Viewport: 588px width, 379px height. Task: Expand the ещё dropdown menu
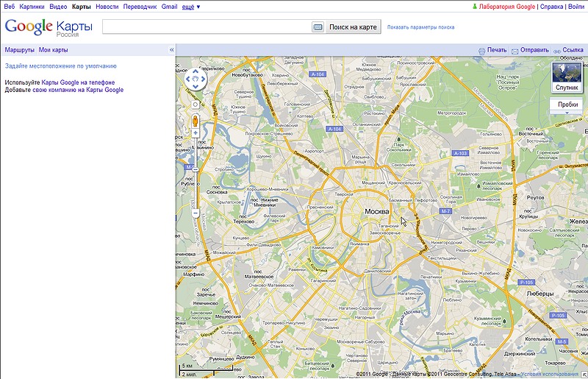(x=190, y=7)
